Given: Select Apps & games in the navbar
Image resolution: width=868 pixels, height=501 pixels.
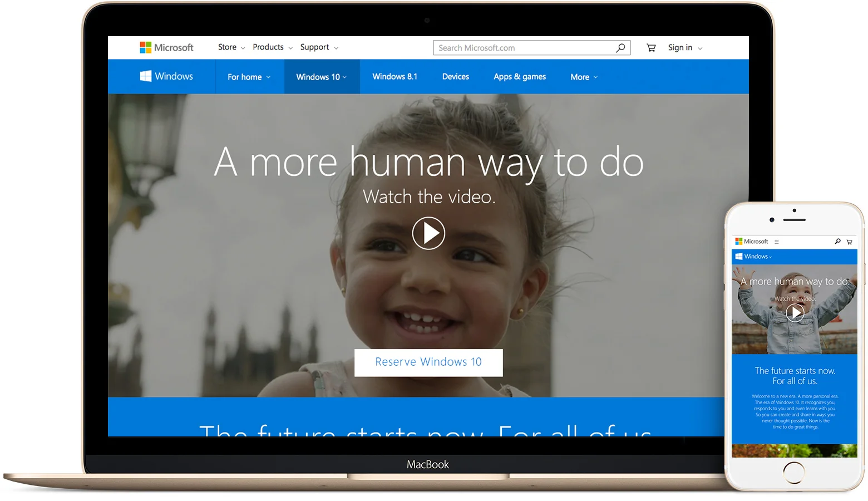Looking at the screenshot, I should point(519,76).
